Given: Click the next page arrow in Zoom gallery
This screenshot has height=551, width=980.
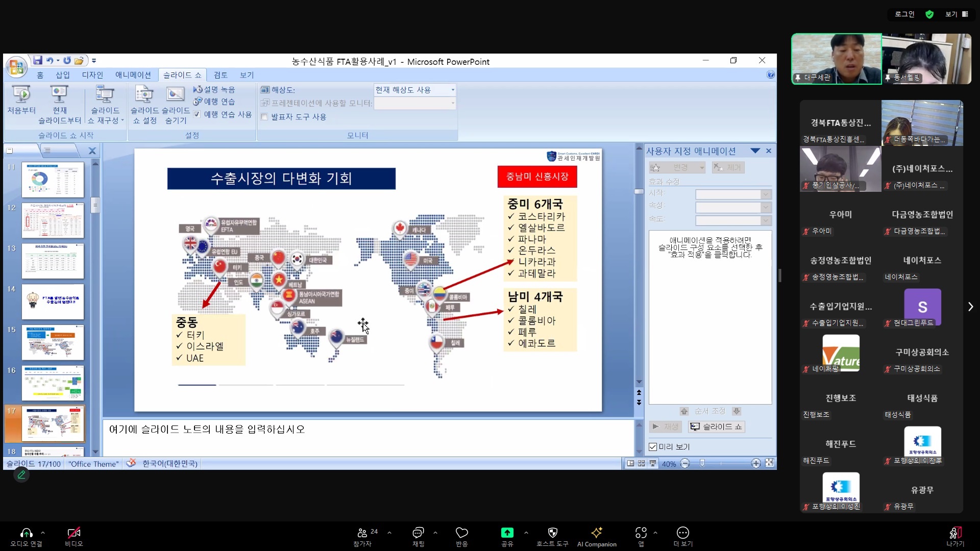Looking at the screenshot, I should (x=971, y=307).
